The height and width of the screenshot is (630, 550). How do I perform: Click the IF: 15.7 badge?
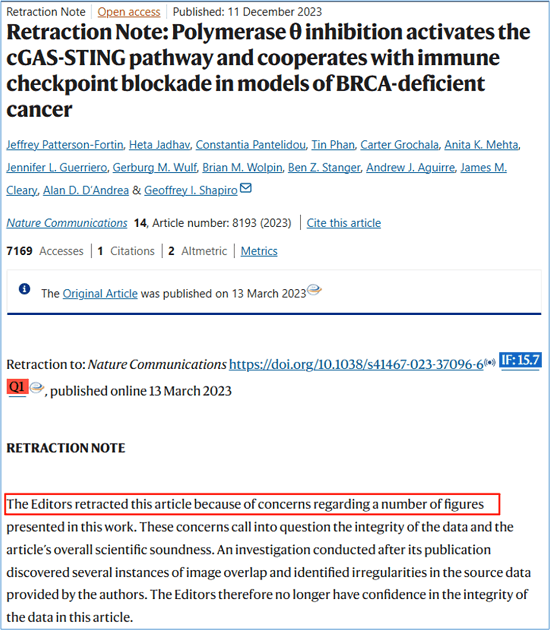tap(520, 360)
